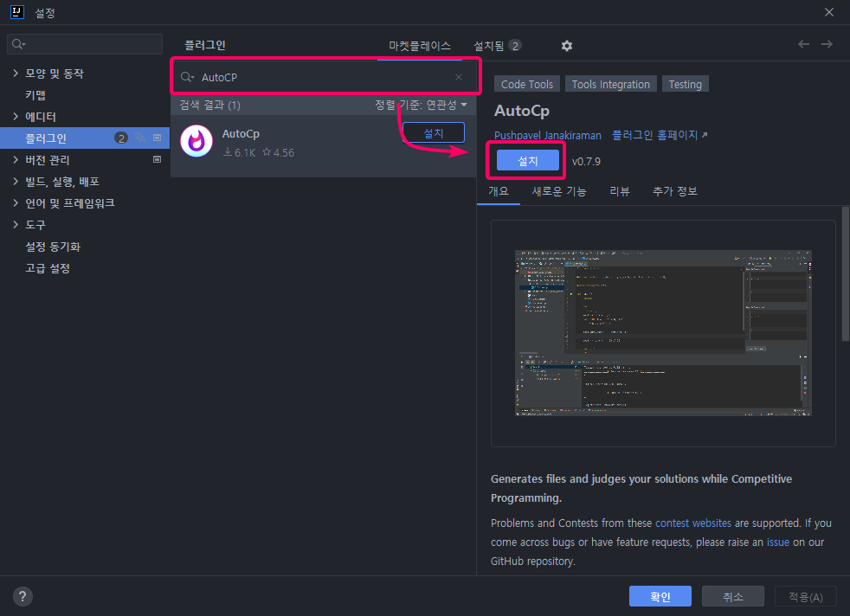This screenshot has width=850, height=616.
Task: Click the Code Tools tag
Action: point(527,84)
